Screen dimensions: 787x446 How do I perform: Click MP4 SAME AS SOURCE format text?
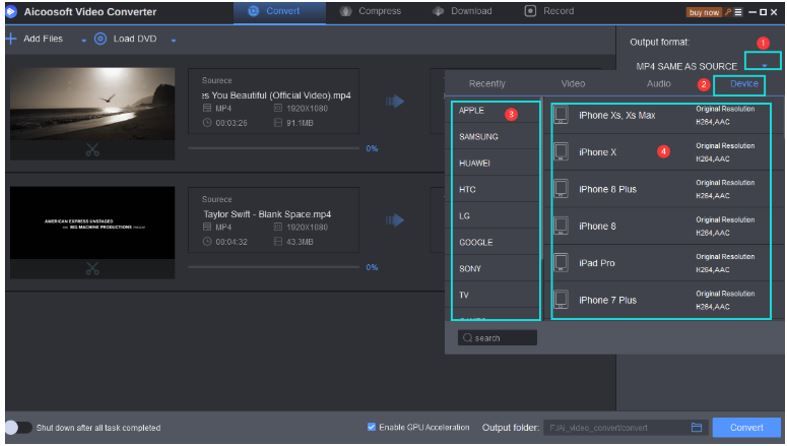[687, 66]
